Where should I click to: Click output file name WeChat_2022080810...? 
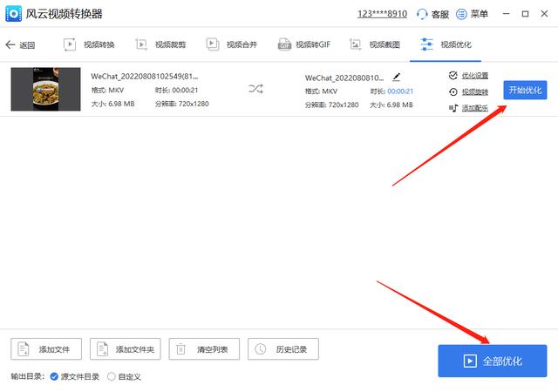(x=344, y=78)
